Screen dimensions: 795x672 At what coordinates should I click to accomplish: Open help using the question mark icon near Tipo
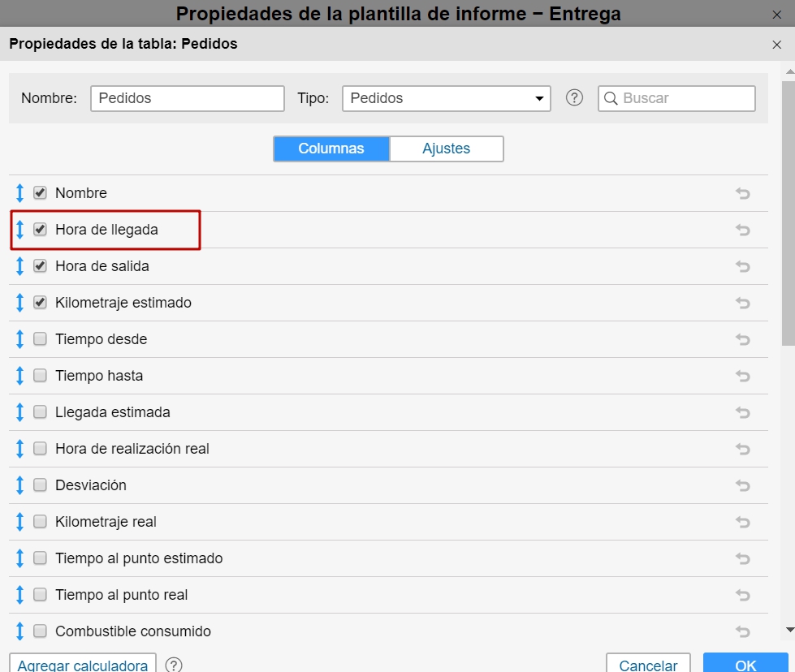coord(574,97)
